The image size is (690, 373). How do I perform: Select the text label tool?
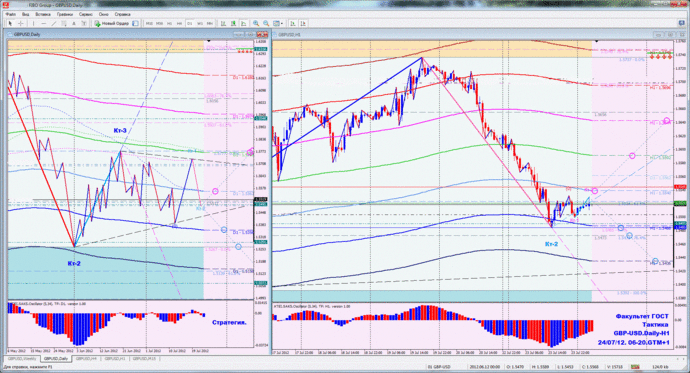coord(73,23)
